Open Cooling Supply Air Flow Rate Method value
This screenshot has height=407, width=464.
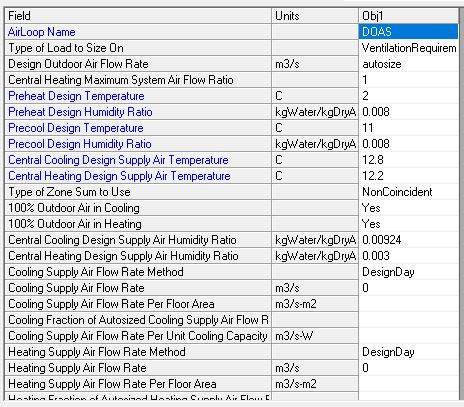pos(408,272)
